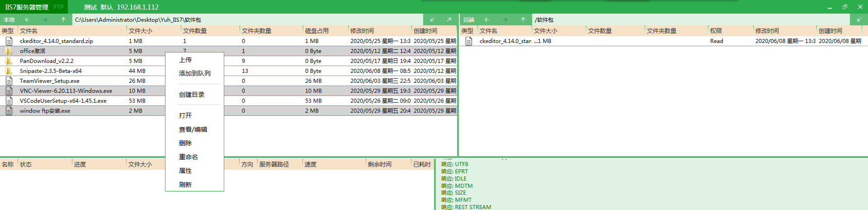Click log line 响应: UTF8
Screen dimensions: 868x210
(x=455, y=164)
